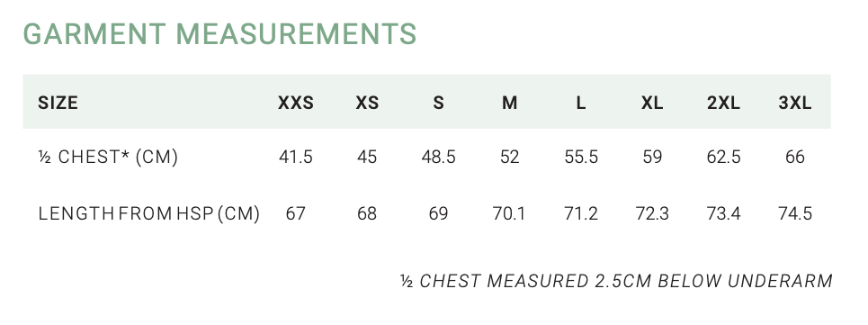Click the Garment Measurements heading
Viewport: 868px width, 325px height.
(x=219, y=34)
